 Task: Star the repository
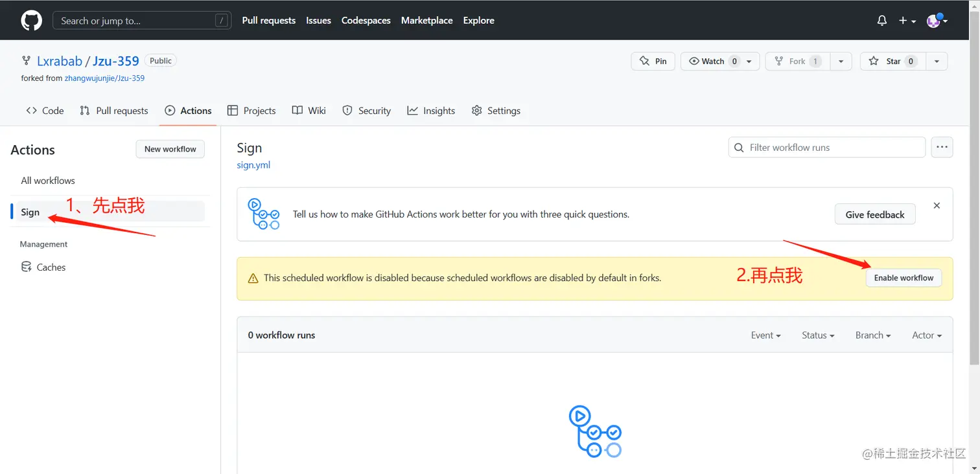point(893,61)
